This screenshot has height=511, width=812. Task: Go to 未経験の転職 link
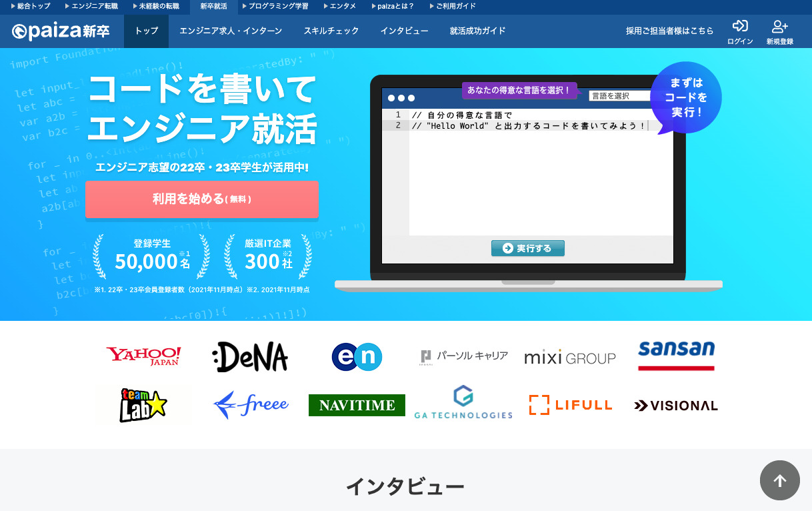(156, 6)
